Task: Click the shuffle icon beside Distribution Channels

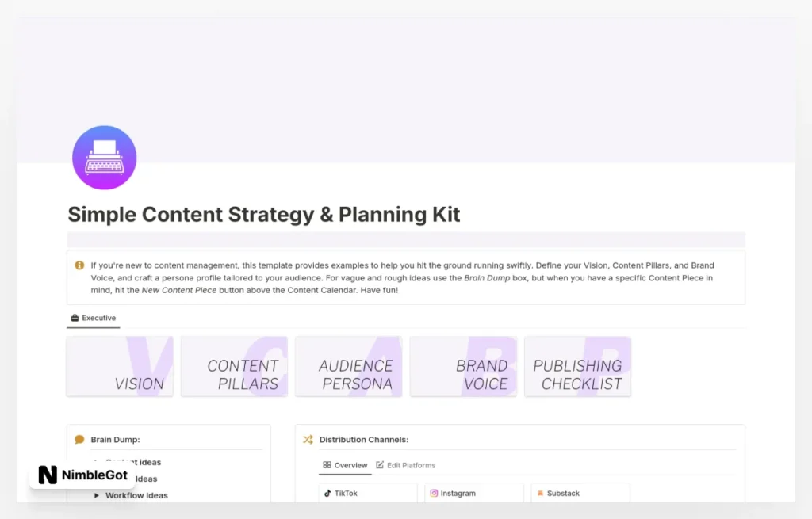Action: (307, 439)
